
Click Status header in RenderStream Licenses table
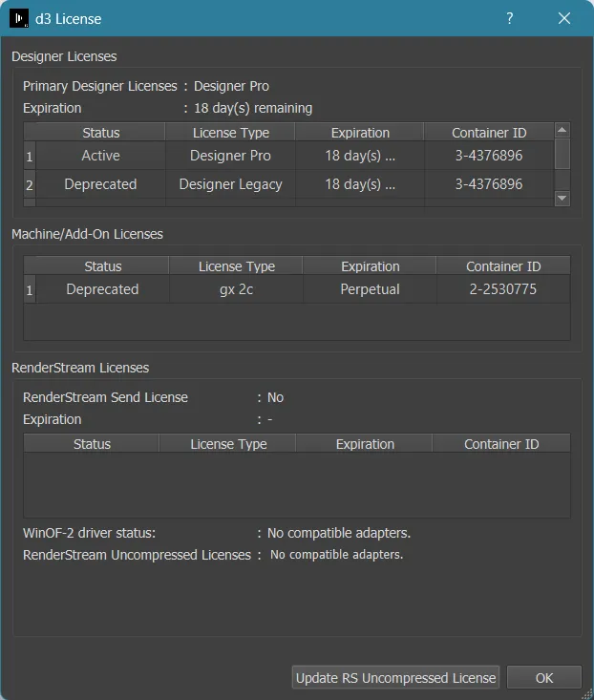pyautogui.click(x=92, y=444)
